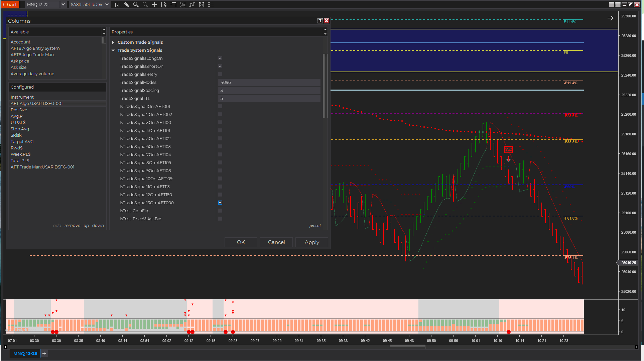Open the chart data report icon
The width and height of the screenshot is (644, 361).
164,5
